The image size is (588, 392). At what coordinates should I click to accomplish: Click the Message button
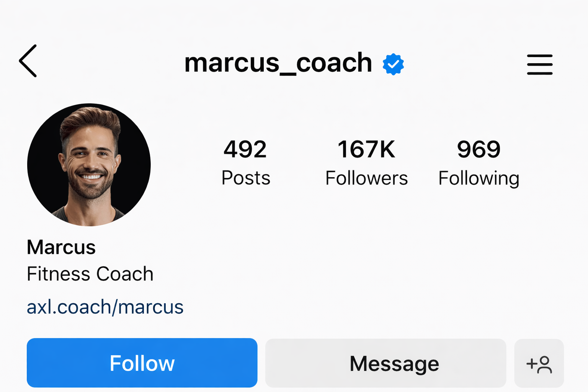(385, 363)
